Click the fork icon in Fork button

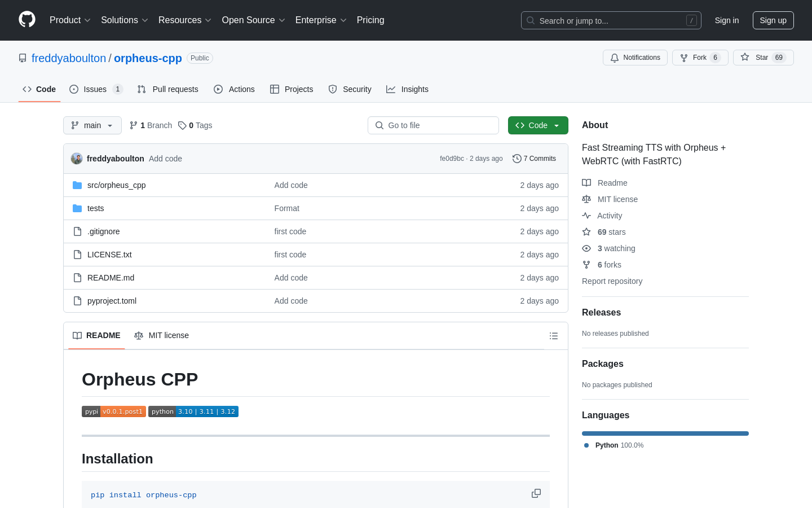[684, 58]
